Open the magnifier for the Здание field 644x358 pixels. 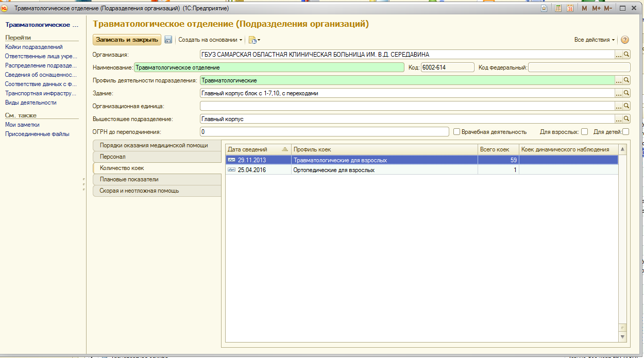(x=626, y=93)
